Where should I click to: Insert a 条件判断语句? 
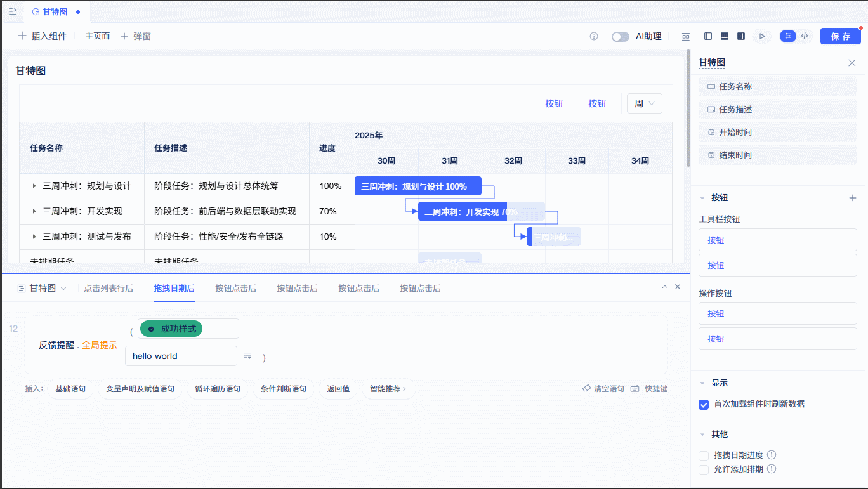(x=284, y=389)
